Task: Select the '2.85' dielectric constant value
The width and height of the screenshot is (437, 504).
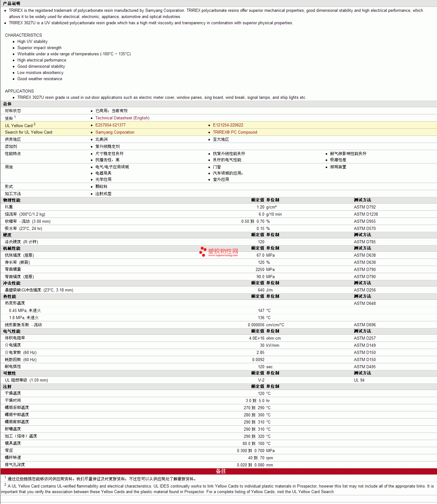Action: click(261, 353)
